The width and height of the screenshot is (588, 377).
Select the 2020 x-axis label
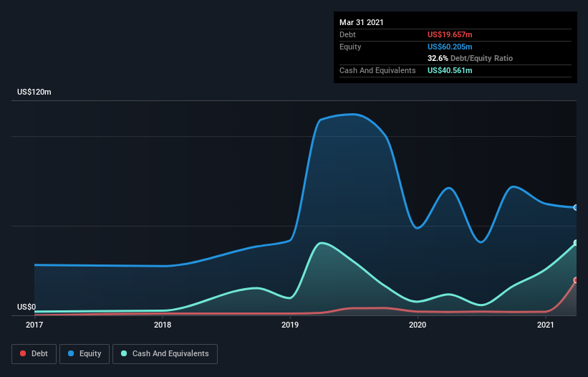[x=418, y=325]
